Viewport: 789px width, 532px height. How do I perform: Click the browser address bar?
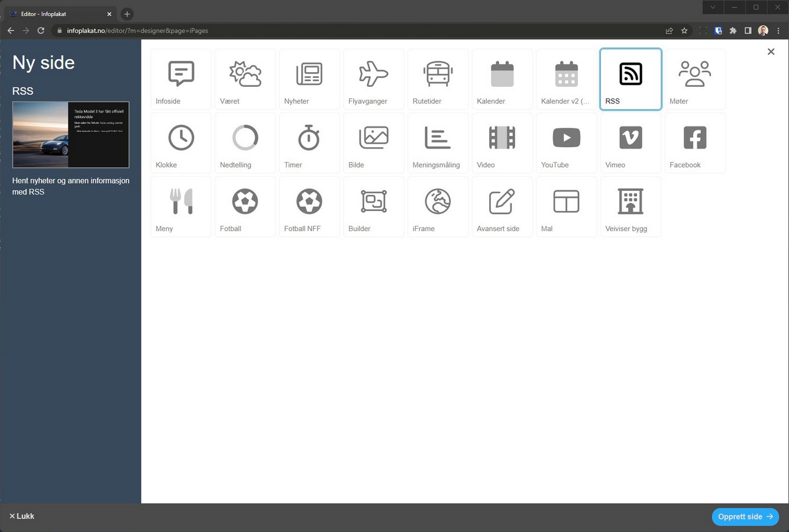point(355,31)
